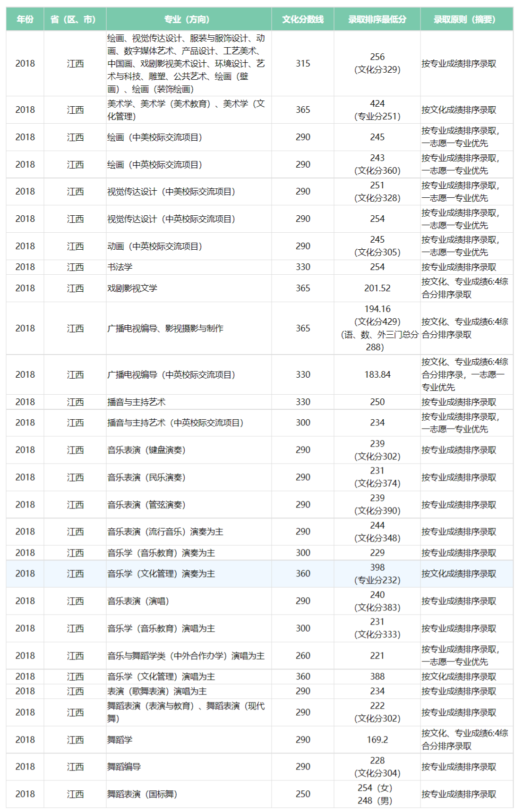523x812 pixels.
Task: Click 绘画(中美校际交流项目) cell
Action: 189,137
